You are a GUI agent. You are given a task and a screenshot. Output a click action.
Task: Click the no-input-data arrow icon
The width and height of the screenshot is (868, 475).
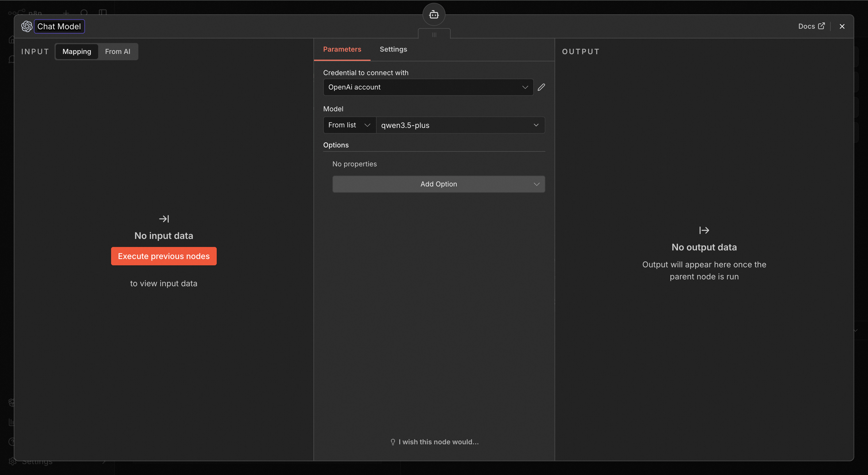pyautogui.click(x=164, y=219)
